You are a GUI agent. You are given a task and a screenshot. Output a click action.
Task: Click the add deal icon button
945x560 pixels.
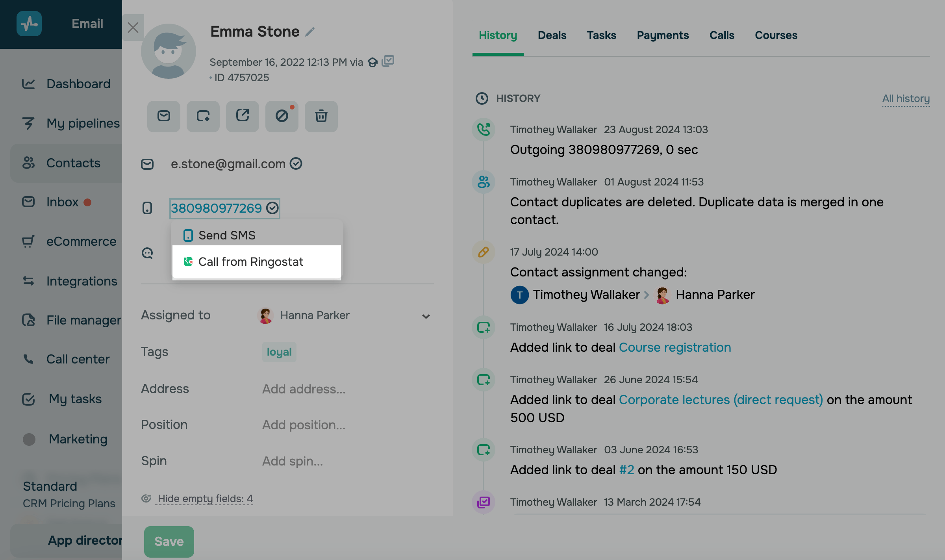click(x=203, y=116)
